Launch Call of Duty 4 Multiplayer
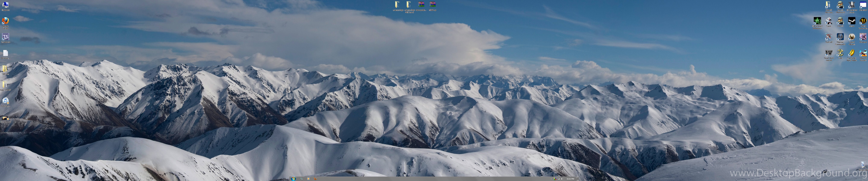 click(818, 23)
